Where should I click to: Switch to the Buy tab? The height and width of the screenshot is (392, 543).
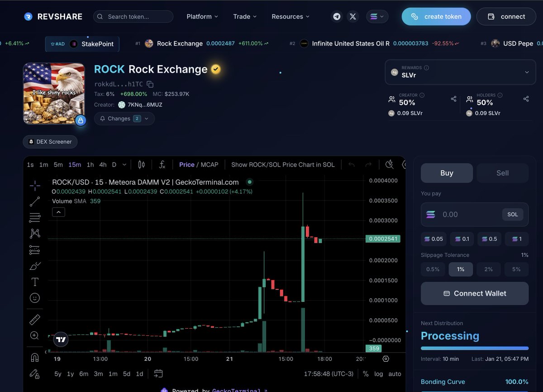coord(447,173)
